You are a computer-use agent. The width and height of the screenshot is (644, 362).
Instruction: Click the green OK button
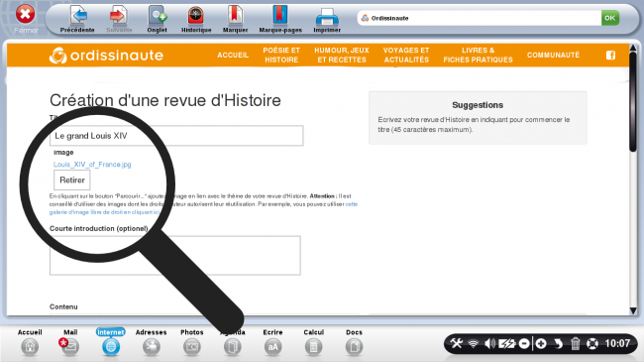coord(610,18)
